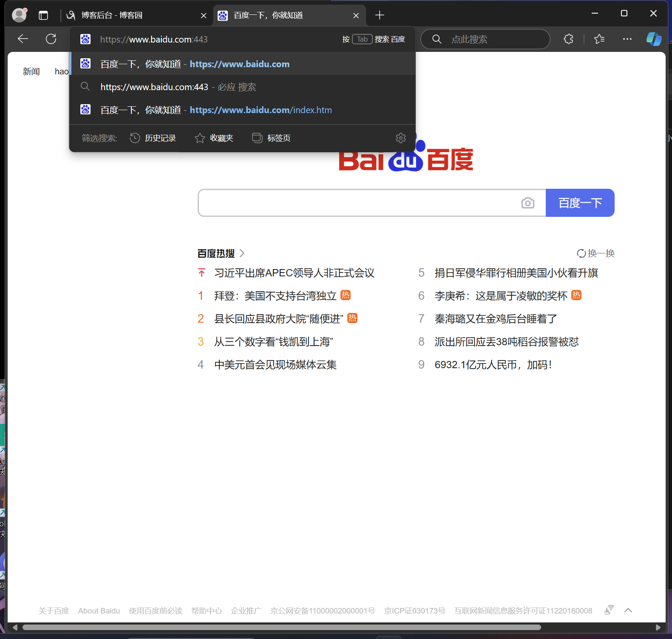Screen dimensions: 672x639
Task: Open 捐日军侵华罪行相册美国小伙看升旗 topic
Action: (x=516, y=273)
